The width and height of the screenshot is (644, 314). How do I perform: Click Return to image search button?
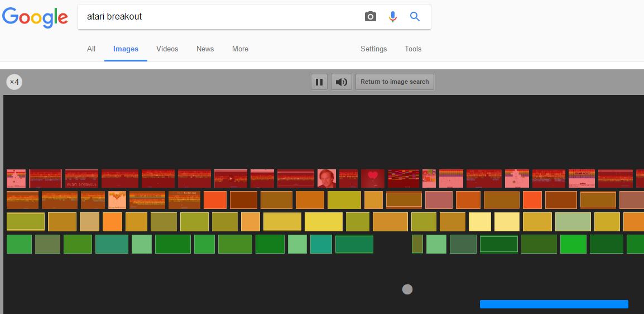[x=395, y=82]
